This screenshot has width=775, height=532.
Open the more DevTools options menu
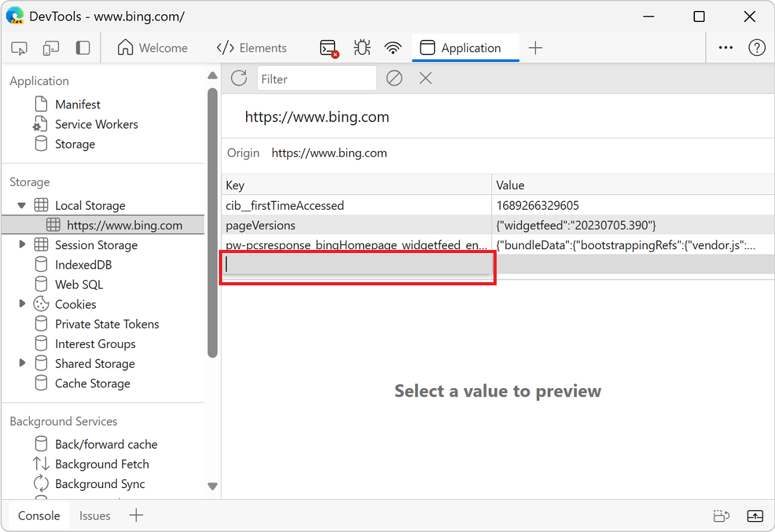[x=725, y=47]
